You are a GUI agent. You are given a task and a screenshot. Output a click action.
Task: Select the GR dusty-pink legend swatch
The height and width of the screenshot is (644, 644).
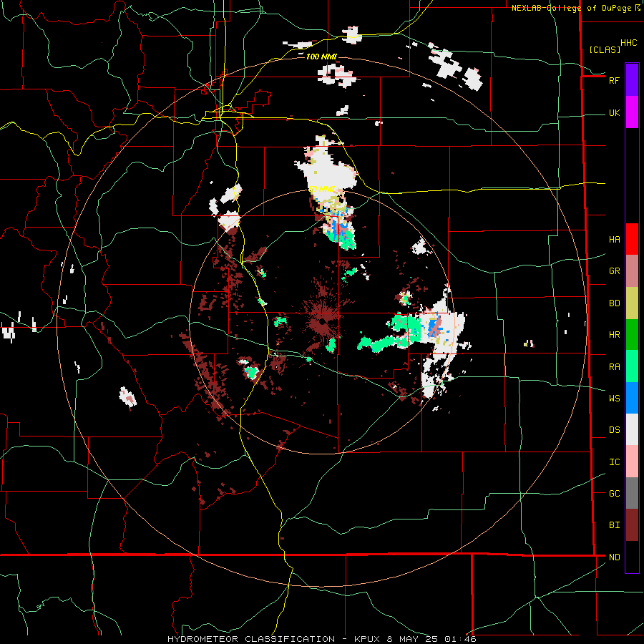point(632,271)
